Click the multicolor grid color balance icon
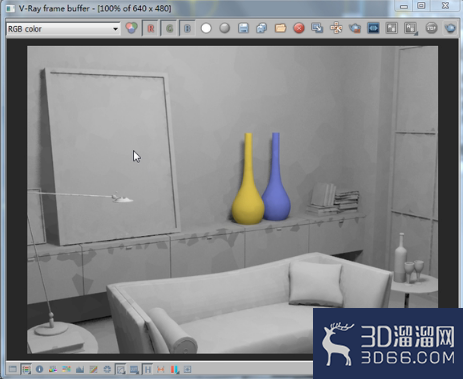Screen dimensions: 463x379 point(66,369)
